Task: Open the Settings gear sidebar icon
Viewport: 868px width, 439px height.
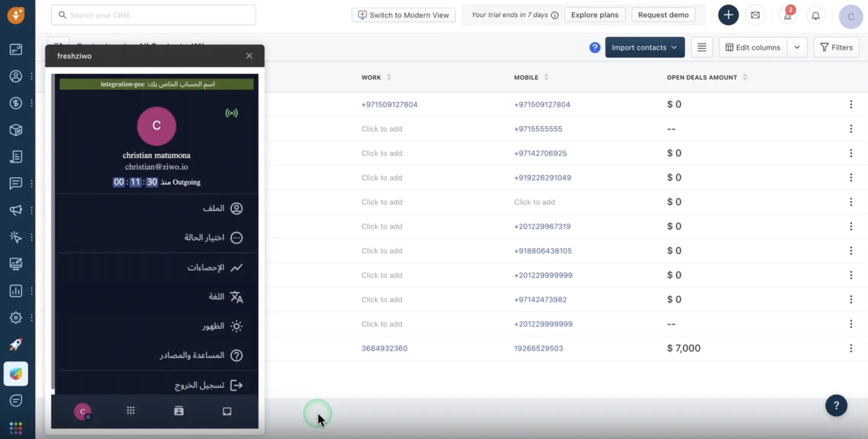Action: (x=16, y=317)
